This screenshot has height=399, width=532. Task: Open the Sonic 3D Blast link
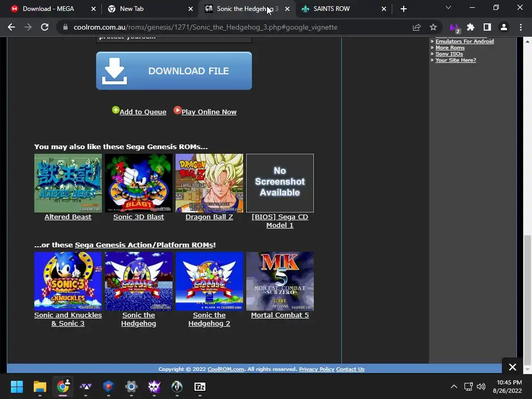[138, 217]
